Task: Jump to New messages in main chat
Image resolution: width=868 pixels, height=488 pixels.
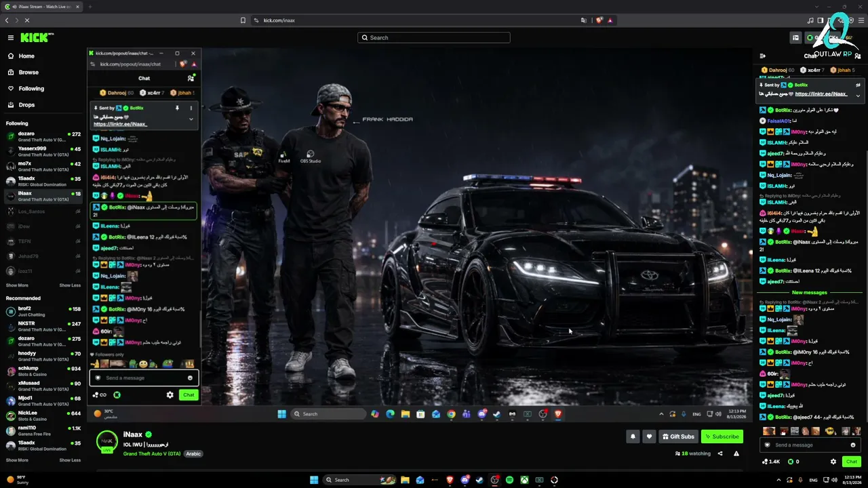Action: tap(810, 293)
